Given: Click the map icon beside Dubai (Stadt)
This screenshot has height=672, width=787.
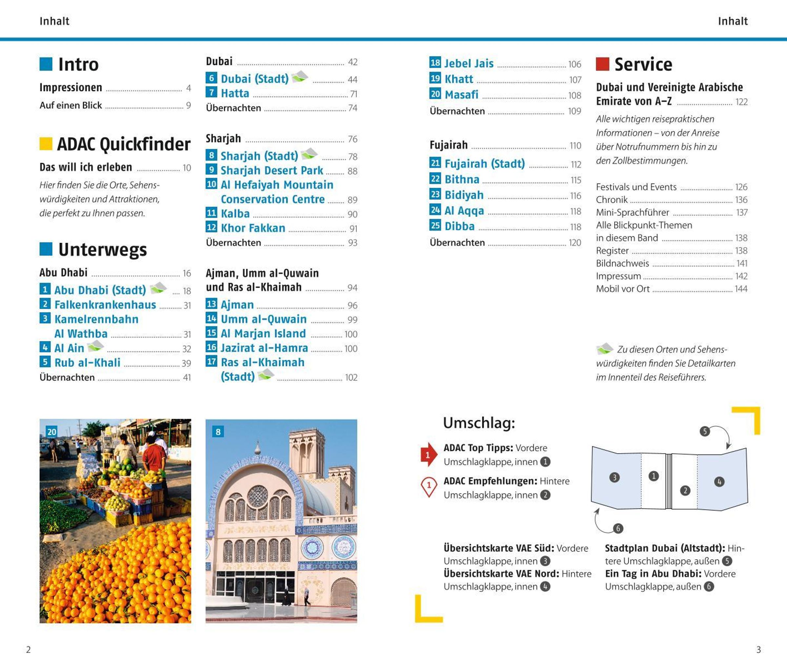Looking at the screenshot, I should pos(300,77).
